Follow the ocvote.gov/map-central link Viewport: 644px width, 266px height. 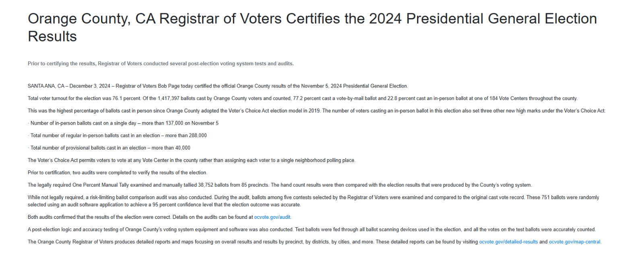point(575,242)
